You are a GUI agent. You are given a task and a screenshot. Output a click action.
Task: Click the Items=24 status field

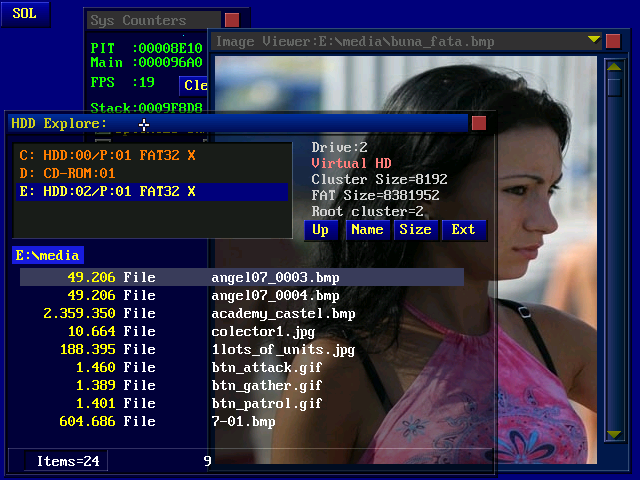66,461
